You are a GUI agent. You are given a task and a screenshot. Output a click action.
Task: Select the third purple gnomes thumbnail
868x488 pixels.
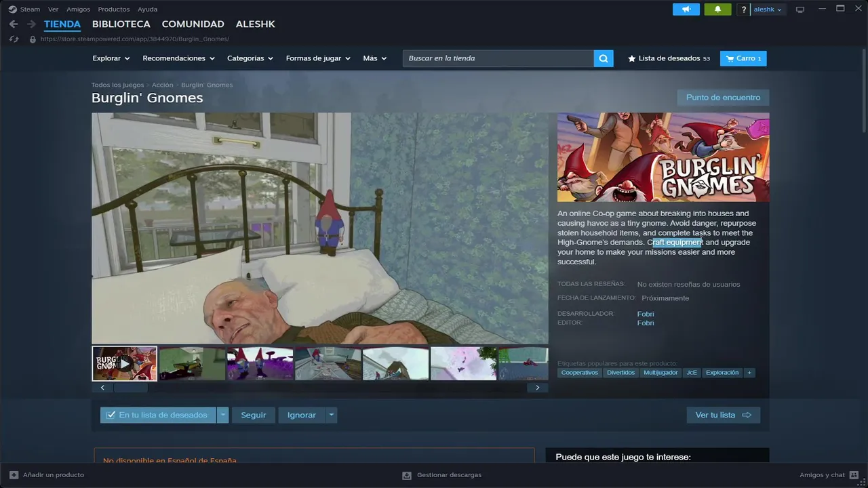point(260,364)
